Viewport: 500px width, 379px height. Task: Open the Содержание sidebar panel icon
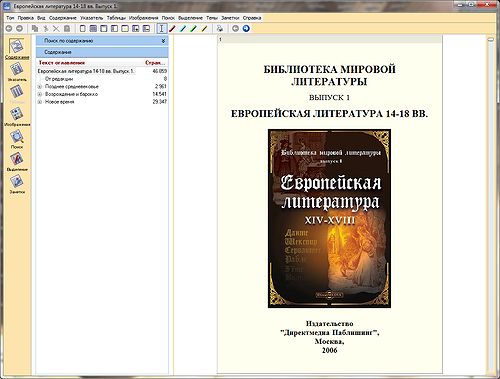coord(16,46)
